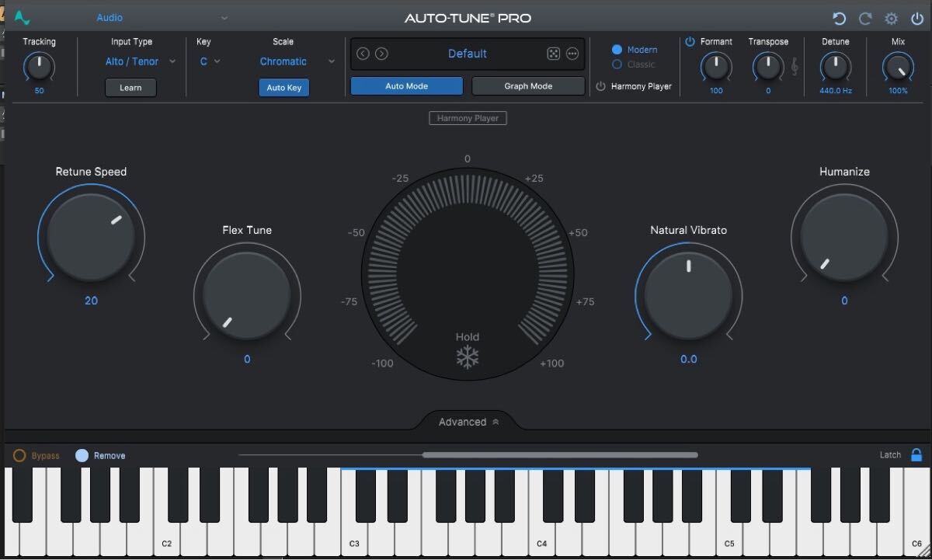This screenshot has width=932, height=560.
Task: Open the Scale Chromatic dropdown
Action: click(297, 61)
